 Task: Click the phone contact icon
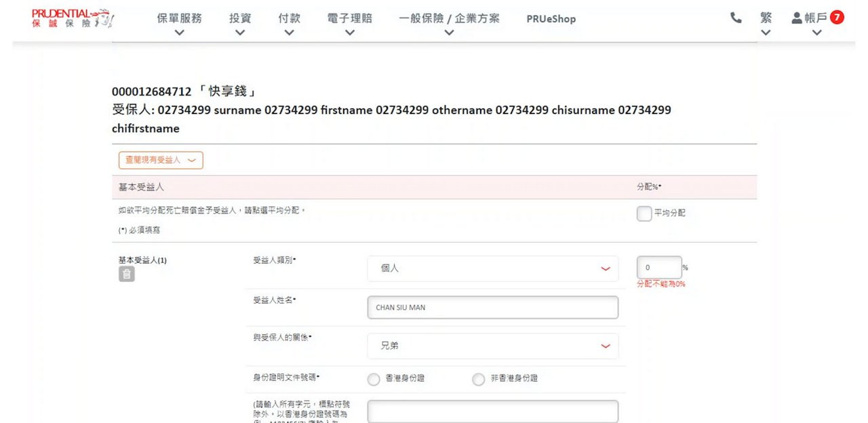point(736,18)
